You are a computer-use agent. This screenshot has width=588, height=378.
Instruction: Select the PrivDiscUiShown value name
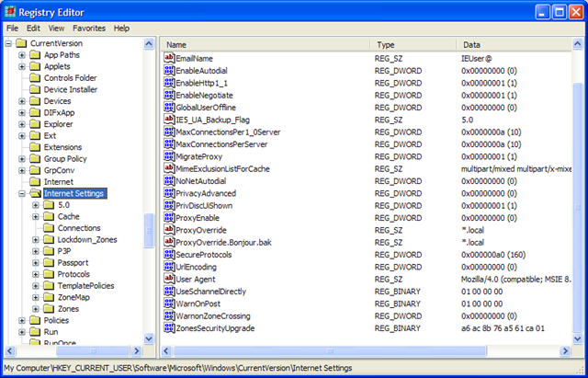[204, 206]
